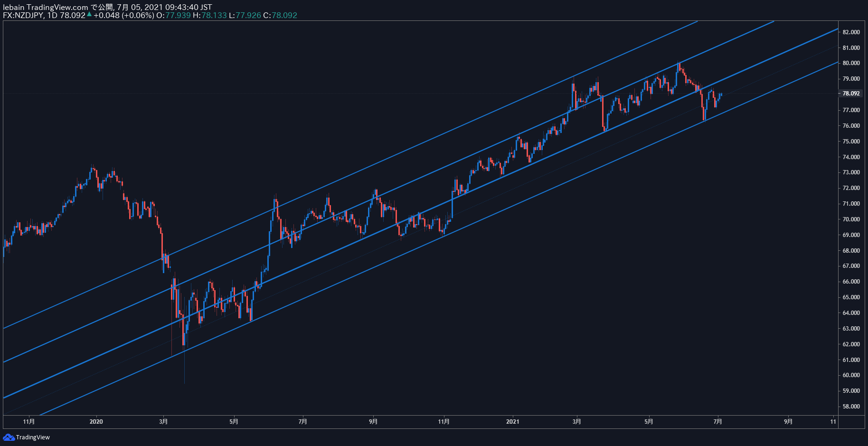Click the 2021 time axis label

513,422
